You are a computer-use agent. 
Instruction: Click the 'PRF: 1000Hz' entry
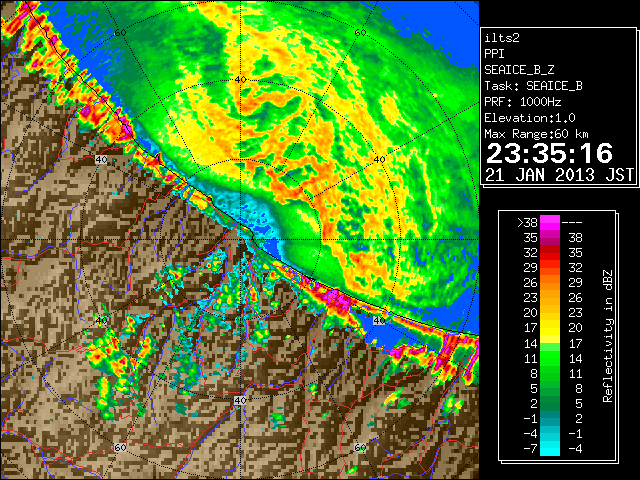tap(523, 102)
